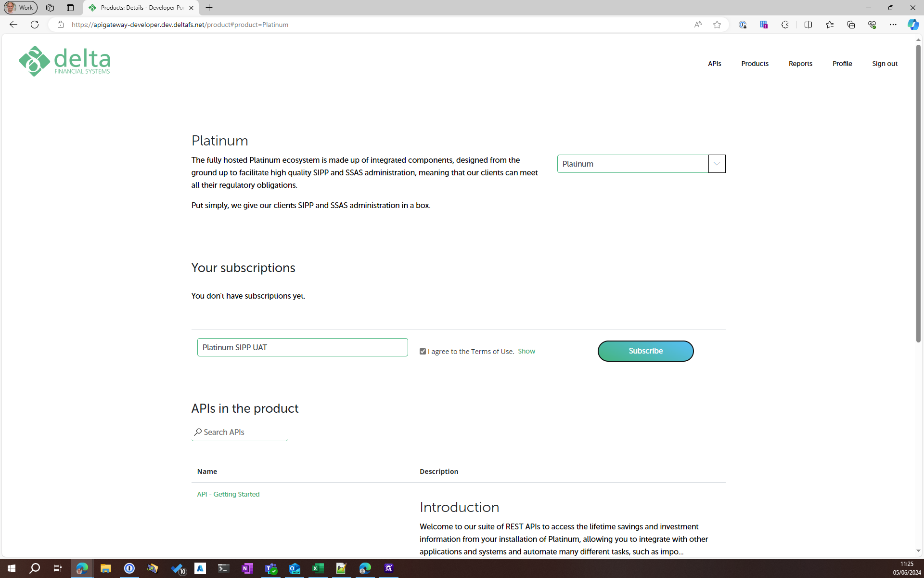
Task: Select the Products: Details browser tab
Action: point(141,8)
